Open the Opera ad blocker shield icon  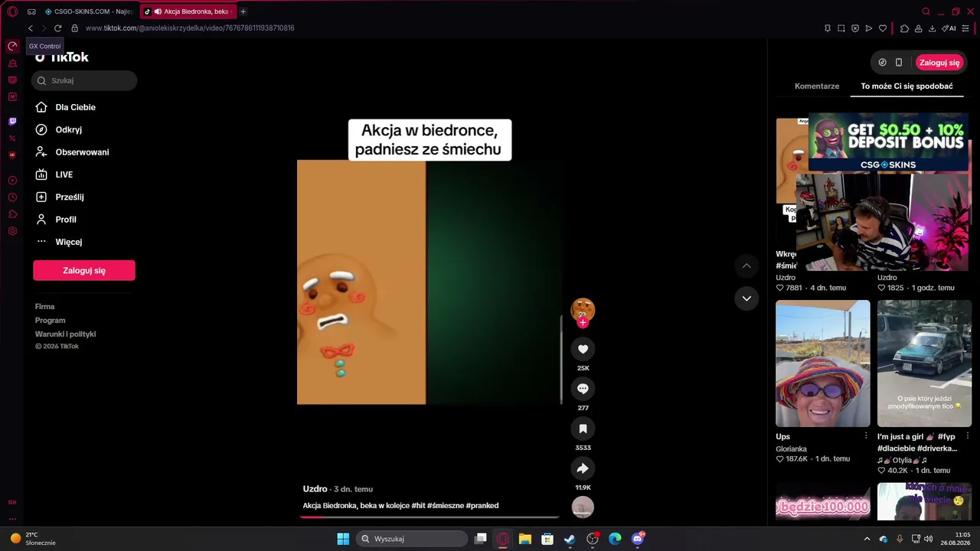[x=855, y=28]
